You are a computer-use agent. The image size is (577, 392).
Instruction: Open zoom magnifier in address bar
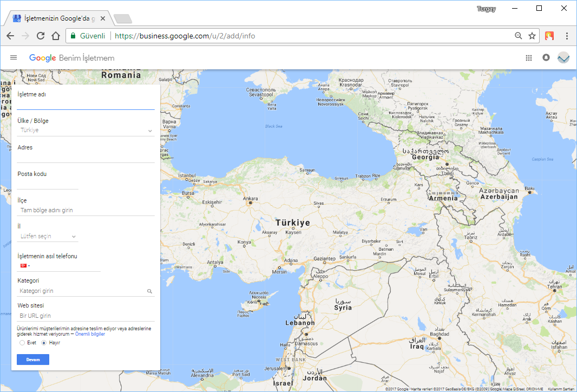(x=518, y=36)
